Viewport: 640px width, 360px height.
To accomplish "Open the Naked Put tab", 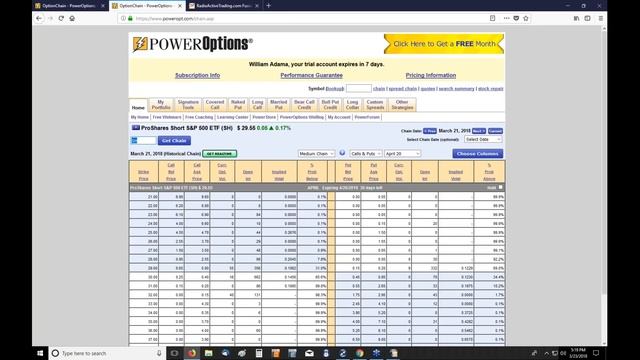I will (x=238, y=104).
